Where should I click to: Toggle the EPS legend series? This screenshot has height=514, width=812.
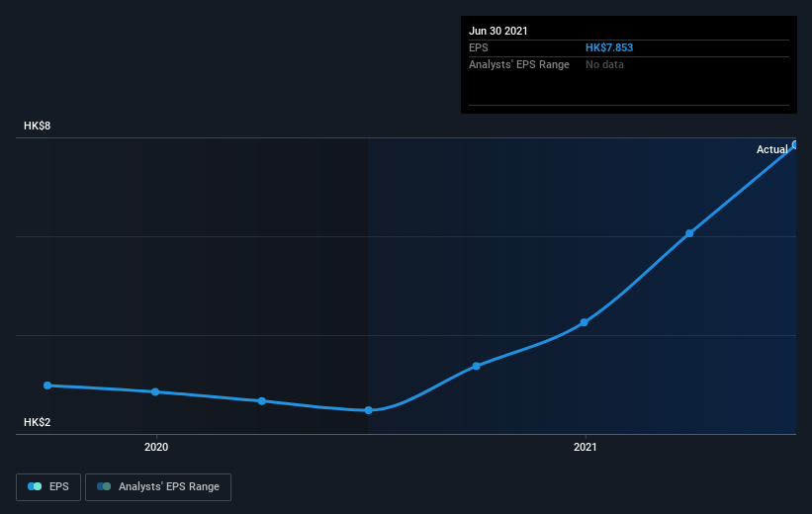48,487
